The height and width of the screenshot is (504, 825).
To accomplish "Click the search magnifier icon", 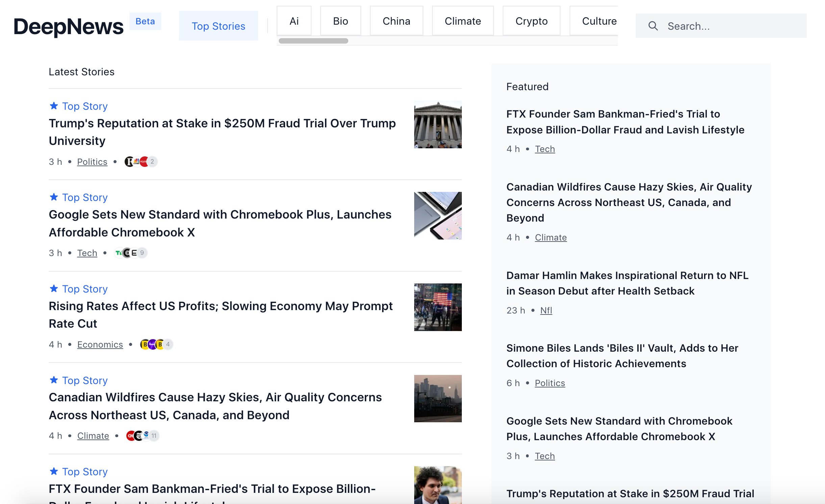I will [x=653, y=26].
